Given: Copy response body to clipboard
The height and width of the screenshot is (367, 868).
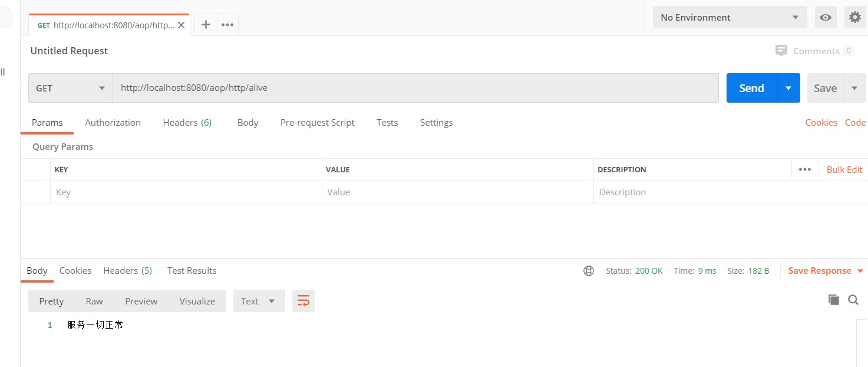Looking at the screenshot, I should (833, 300).
